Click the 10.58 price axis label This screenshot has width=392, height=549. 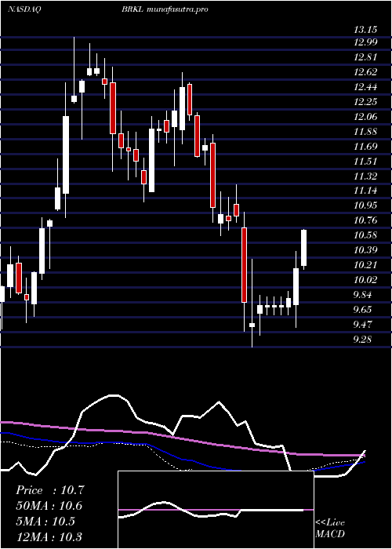point(365,235)
